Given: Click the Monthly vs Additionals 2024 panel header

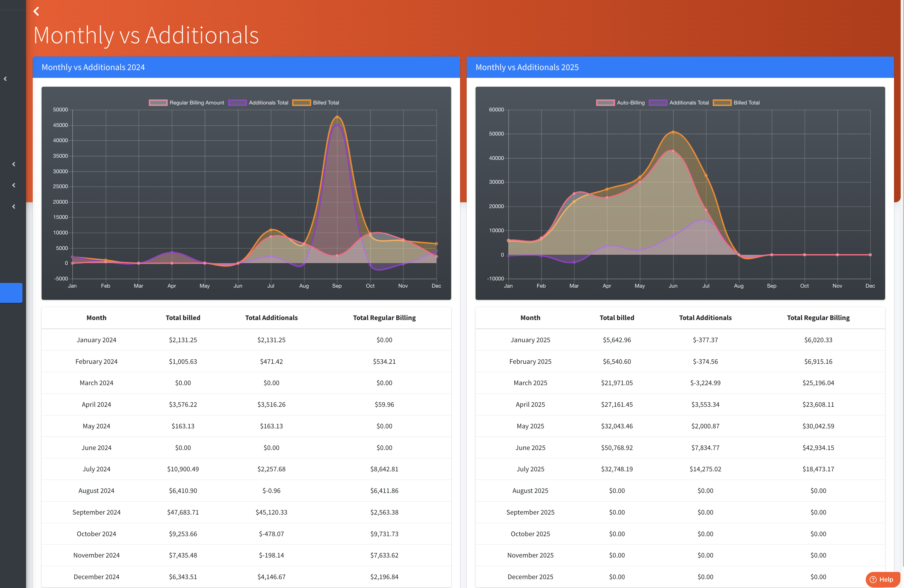Looking at the screenshot, I should [246, 67].
